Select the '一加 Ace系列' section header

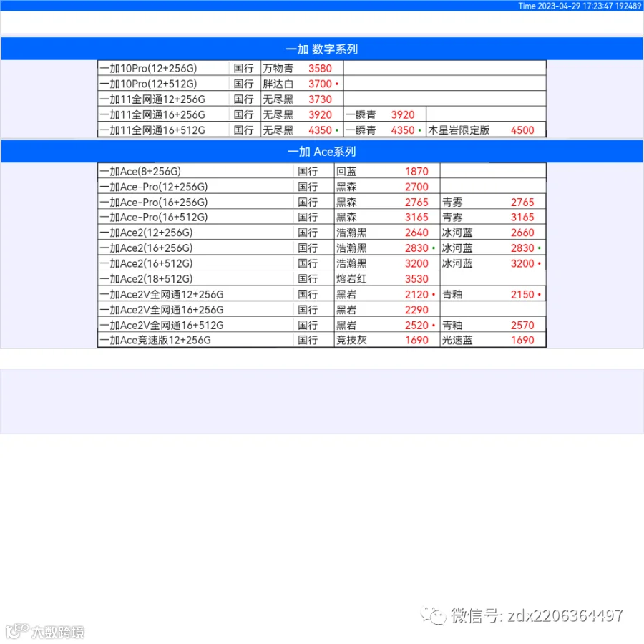[x=322, y=152]
